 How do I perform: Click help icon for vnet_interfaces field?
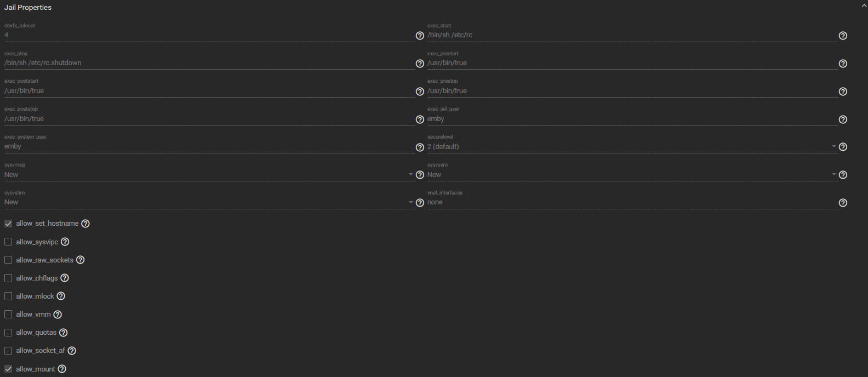843,203
